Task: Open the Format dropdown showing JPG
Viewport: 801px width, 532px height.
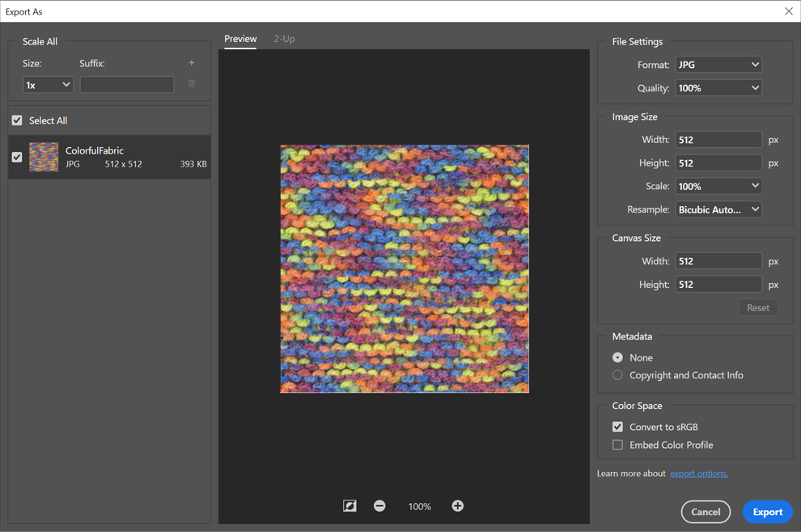Action: (718, 65)
